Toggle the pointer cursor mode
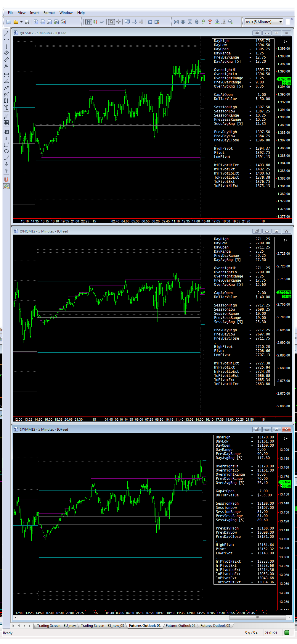The width and height of the screenshot is (297, 644). coord(111,22)
